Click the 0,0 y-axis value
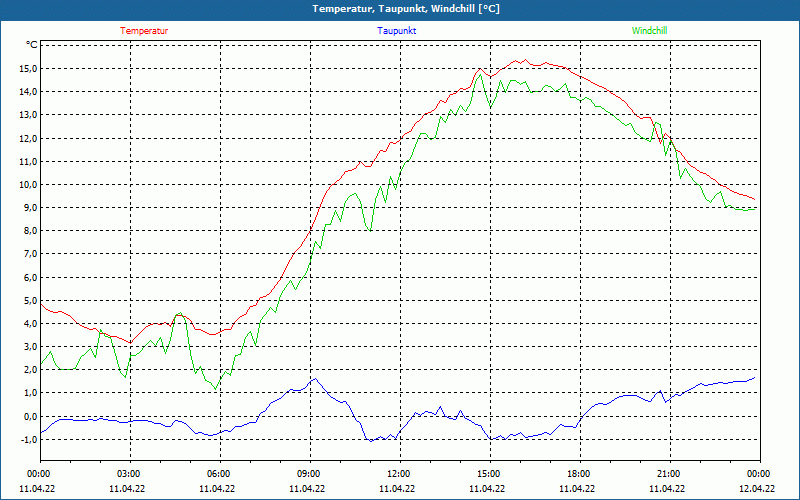The width and height of the screenshot is (800, 500). tap(29, 417)
